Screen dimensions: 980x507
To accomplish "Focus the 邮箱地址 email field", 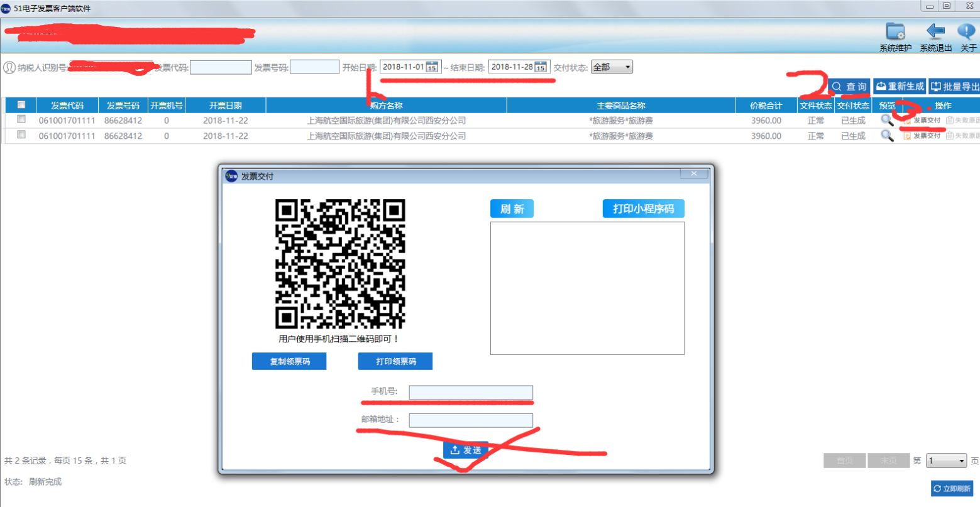I will point(471,420).
